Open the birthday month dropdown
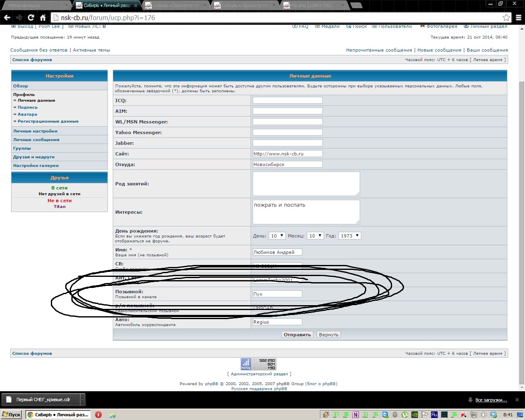 pyautogui.click(x=315, y=236)
